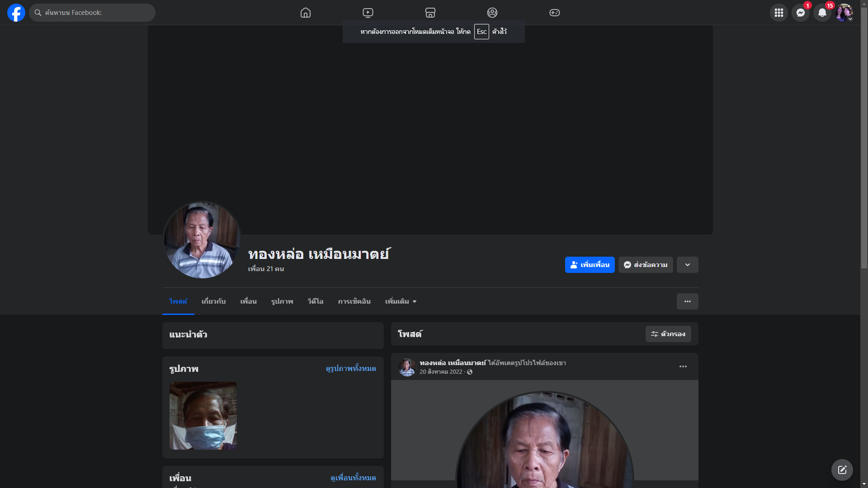
Task: Open the Groups icon
Action: coord(492,13)
